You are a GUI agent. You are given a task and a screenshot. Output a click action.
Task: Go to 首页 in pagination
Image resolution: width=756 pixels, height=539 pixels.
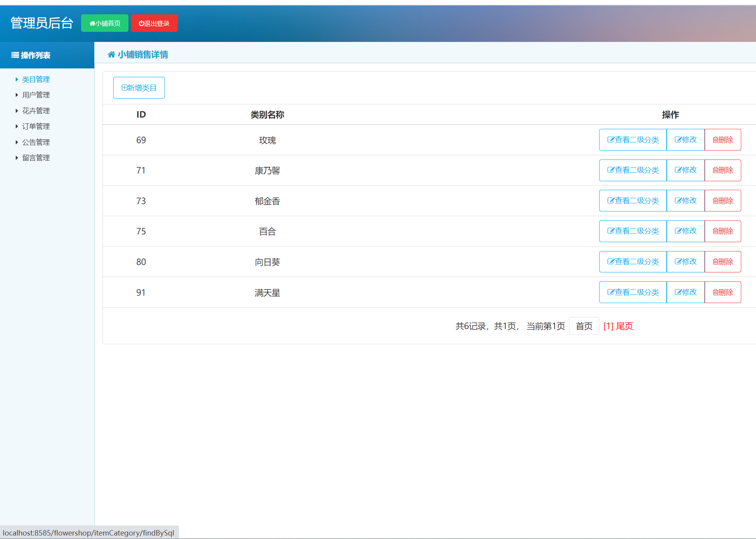pos(584,326)
